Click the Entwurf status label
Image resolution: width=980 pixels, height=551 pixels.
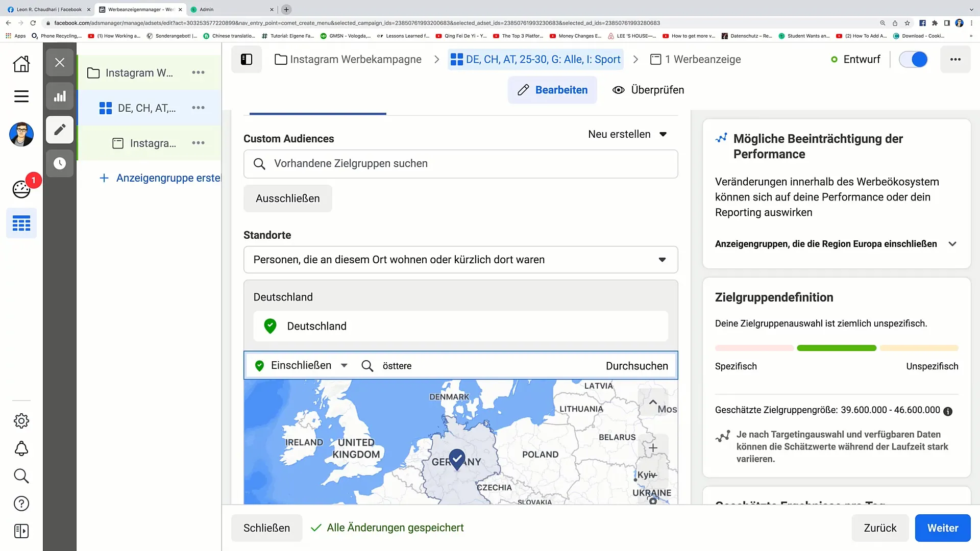point(862,59)
